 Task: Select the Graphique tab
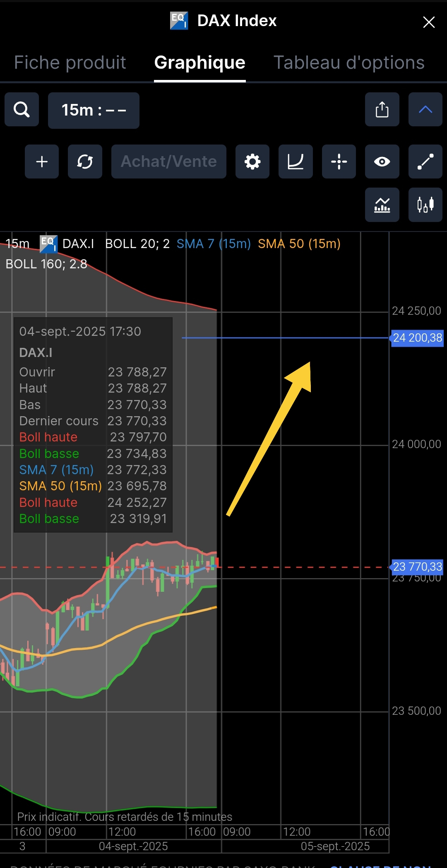point(200,63)
